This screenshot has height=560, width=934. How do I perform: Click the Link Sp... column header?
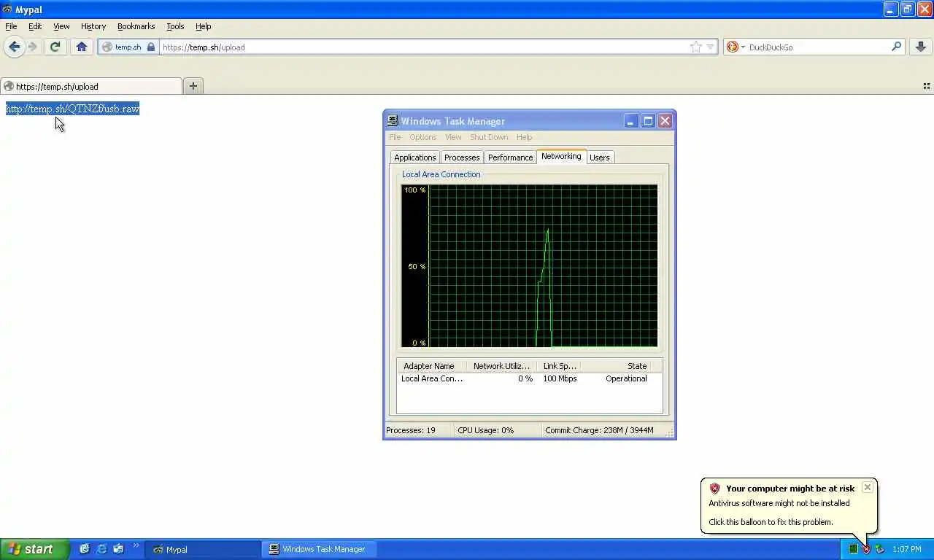(559, 366)
